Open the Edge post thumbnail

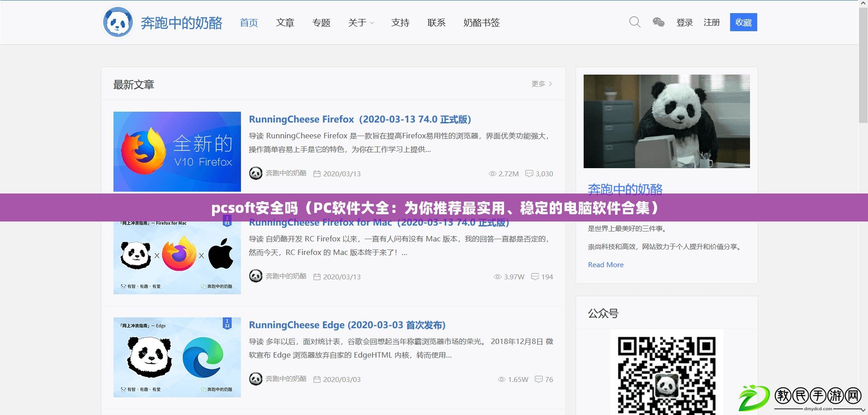tap(177, 357)
